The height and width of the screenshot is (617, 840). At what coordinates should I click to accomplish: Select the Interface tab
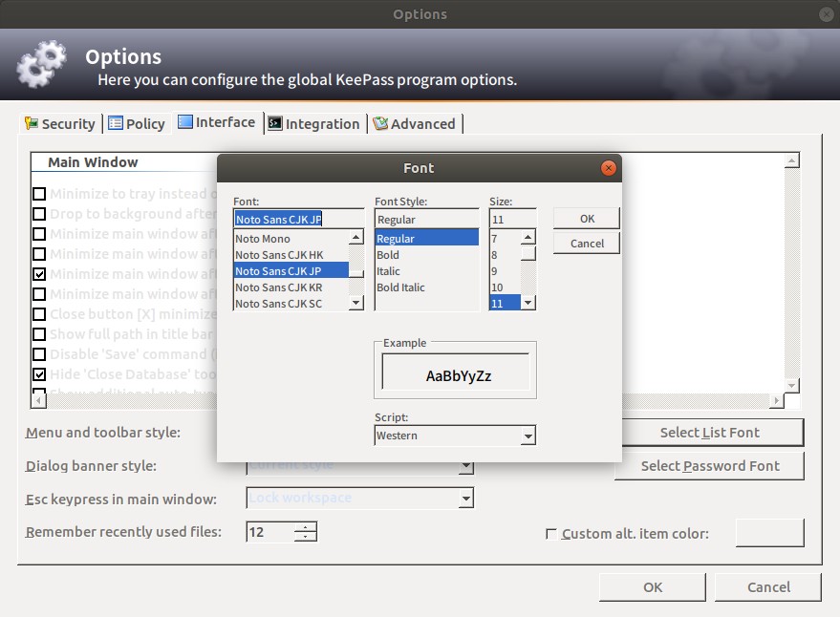[217, 122]
